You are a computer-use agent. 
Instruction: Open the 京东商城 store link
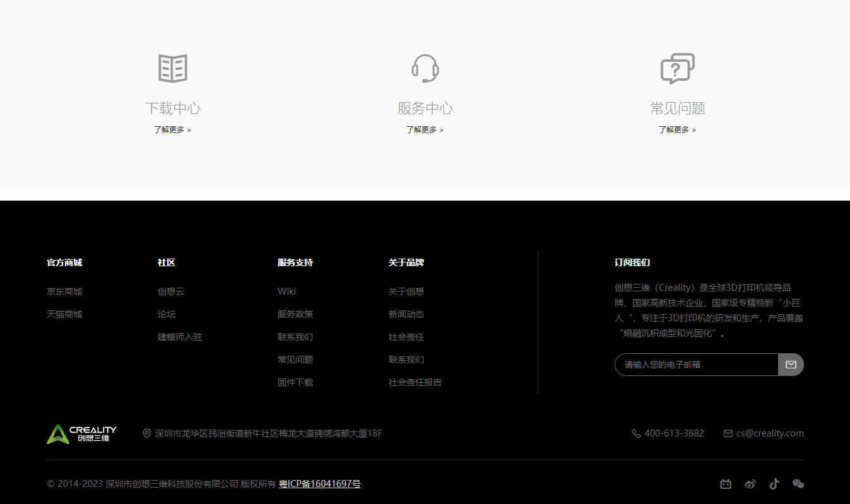pos(64,291)
